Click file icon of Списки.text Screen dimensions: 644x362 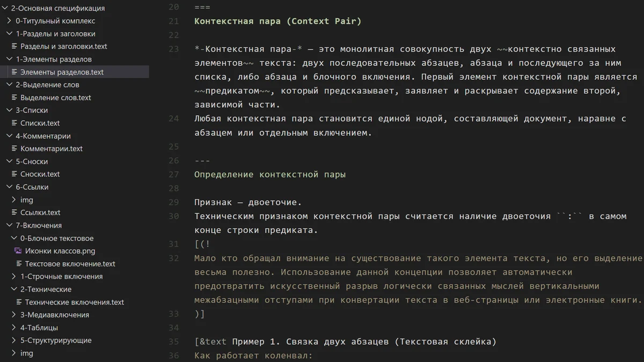[x=14, y=123]
